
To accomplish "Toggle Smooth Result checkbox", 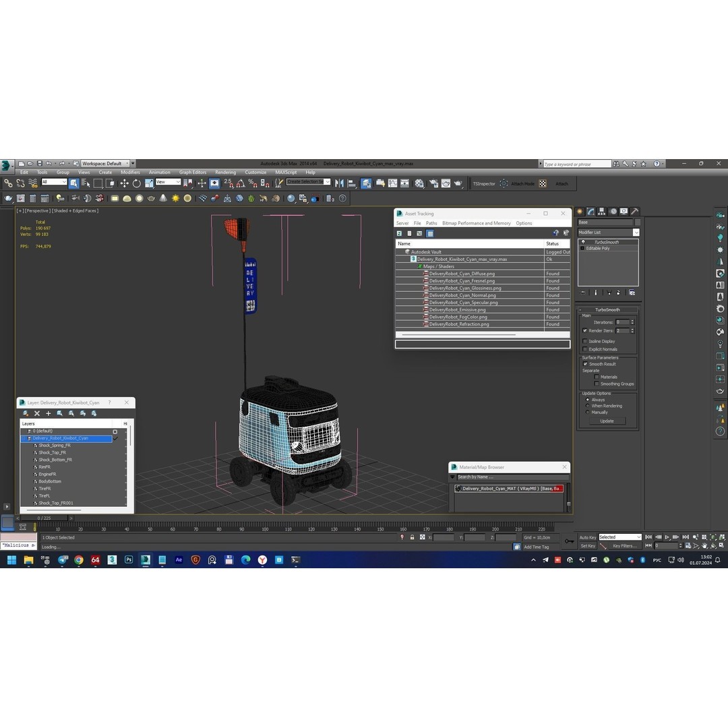I will 585,364.
